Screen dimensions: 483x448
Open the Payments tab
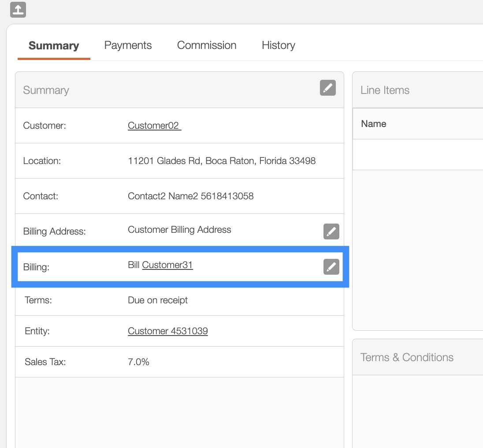click(x=128, y=45)
